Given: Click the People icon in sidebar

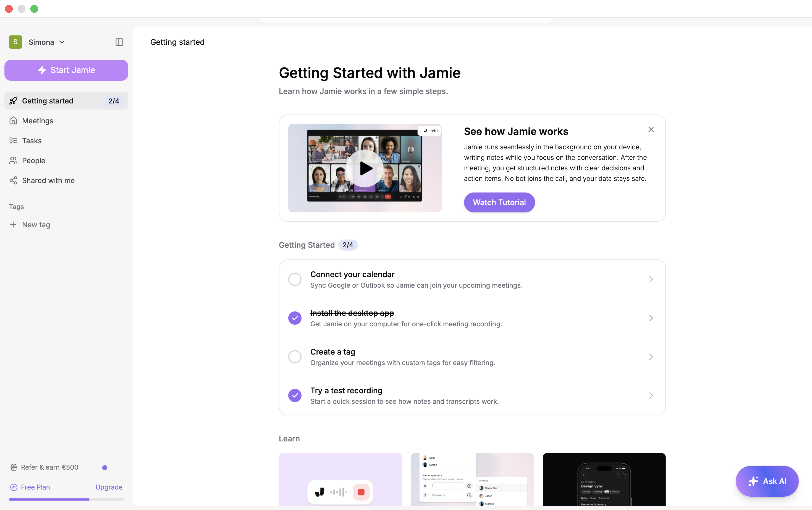Looking at the screenshot, I should pos(13,161).
